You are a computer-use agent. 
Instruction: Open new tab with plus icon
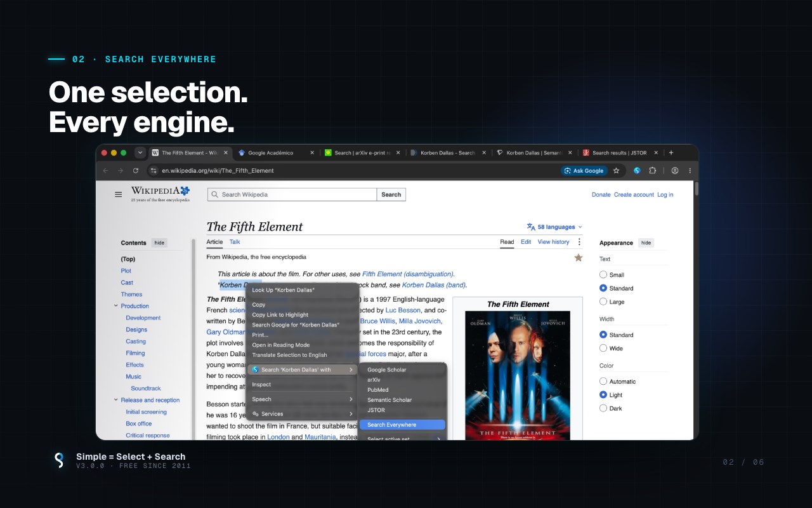pyautogui.click(x=671, y=152)
